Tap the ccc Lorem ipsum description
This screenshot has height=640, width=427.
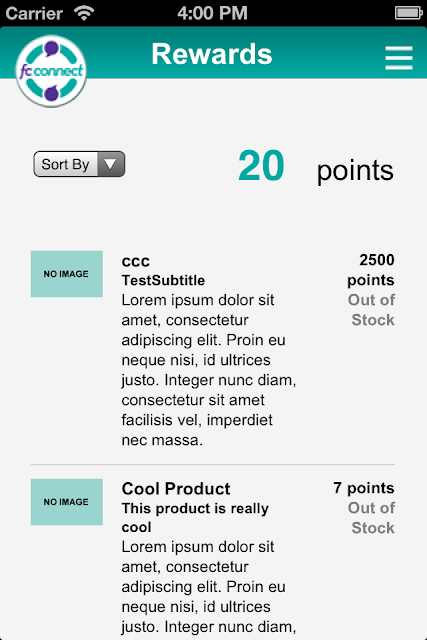pyautogui.click(x=209, y=370)
